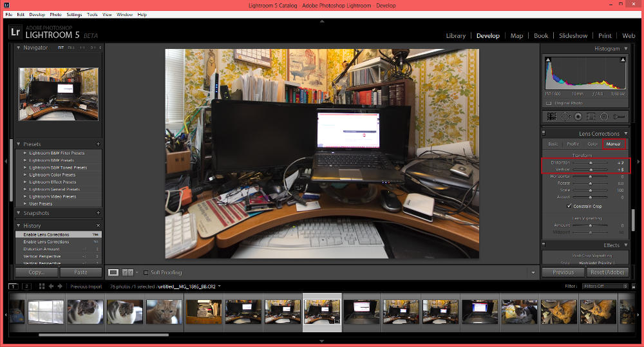Image resolution: width=644 pixels, height=347 pixels.
Task: Adjust the Distortion slider
Action: click(590, 163)
